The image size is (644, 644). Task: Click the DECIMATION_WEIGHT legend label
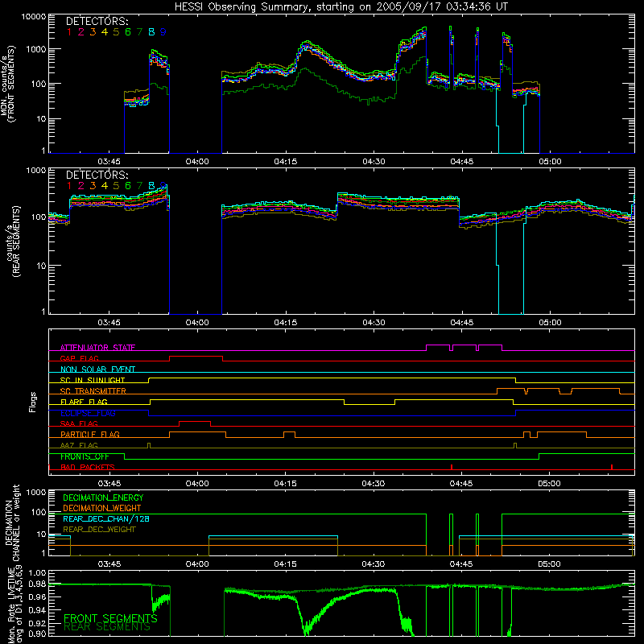pyautogui.click(x=102, y=509)
